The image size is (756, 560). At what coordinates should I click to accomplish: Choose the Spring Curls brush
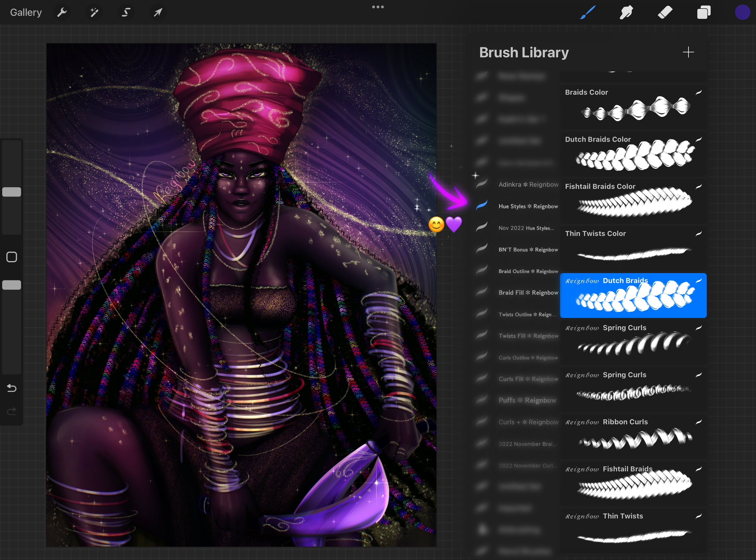(633, 342)
